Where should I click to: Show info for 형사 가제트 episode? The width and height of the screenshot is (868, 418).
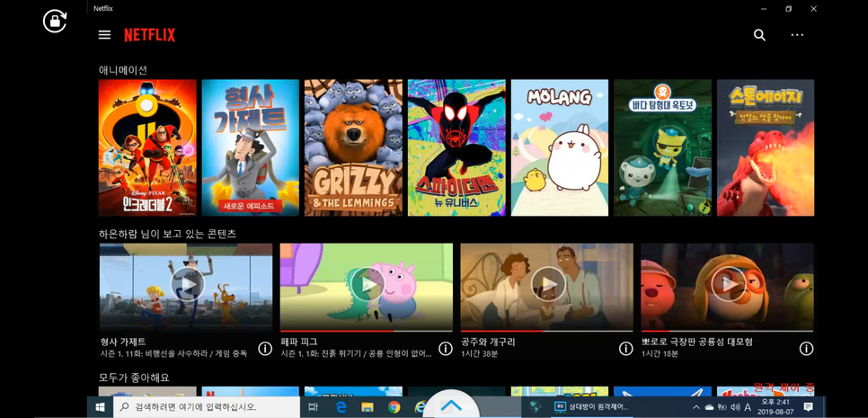(x=265, y=348)
